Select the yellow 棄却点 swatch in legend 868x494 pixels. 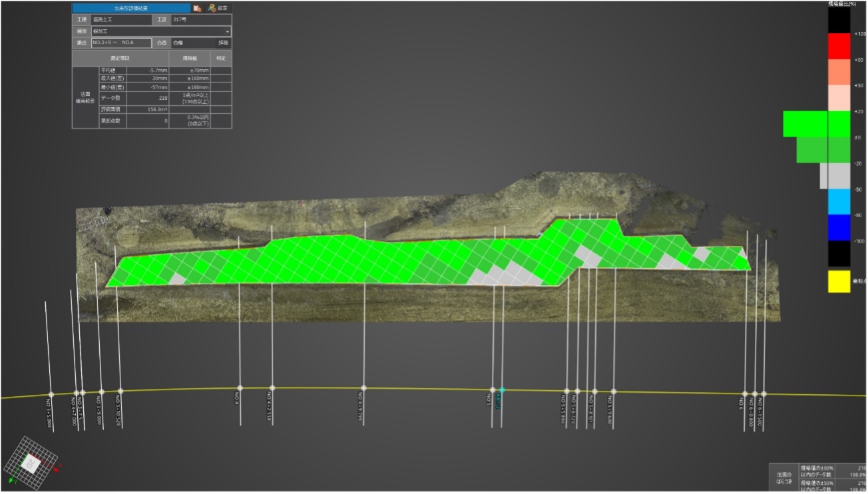[x=839, y=282]
